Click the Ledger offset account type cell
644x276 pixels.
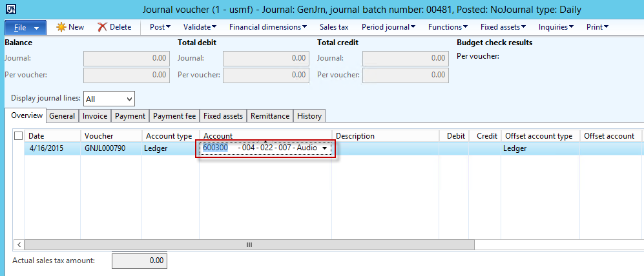click(x=541, y=148)
